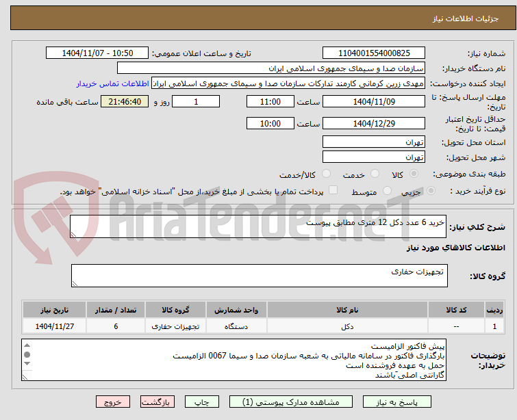
Task: Click the گروه کالا column header in table
Action: click(x=175, y=310)
